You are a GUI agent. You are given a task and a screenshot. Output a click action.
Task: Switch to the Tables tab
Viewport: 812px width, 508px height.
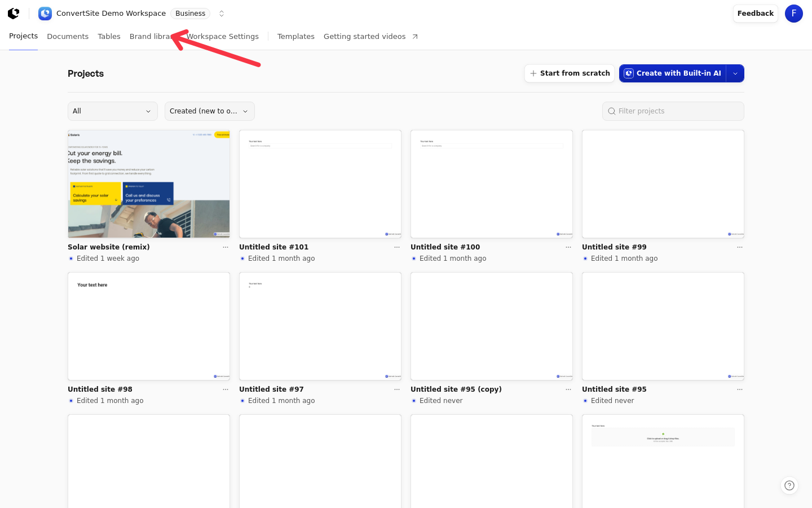[x=109, y=37]
